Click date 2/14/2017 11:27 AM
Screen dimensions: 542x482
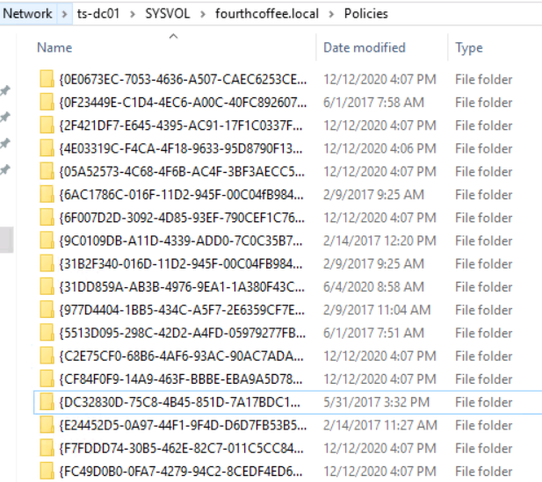pyautogui.click(x=380, y=425)
